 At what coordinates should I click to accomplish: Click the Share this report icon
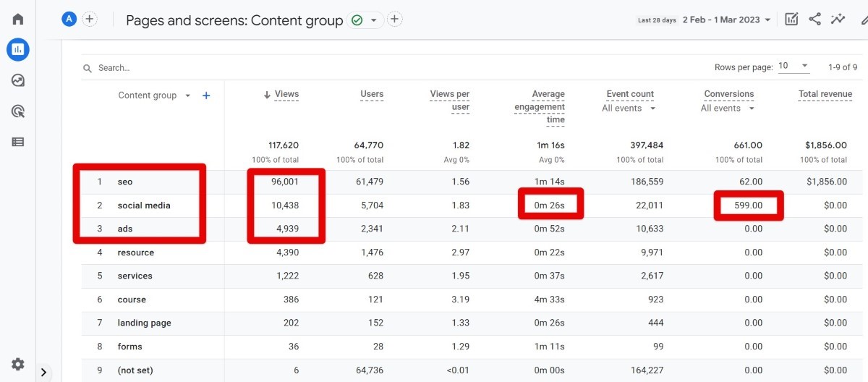[x=815, y=20]
